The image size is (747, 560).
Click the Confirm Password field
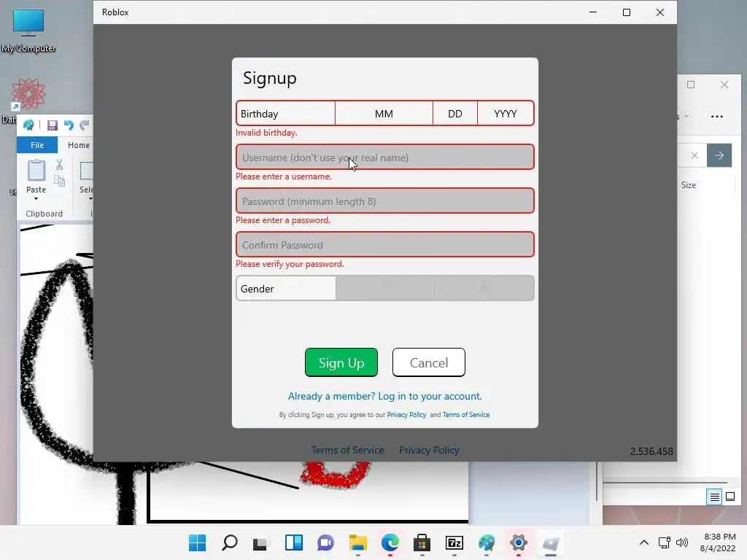pos(385,245)
